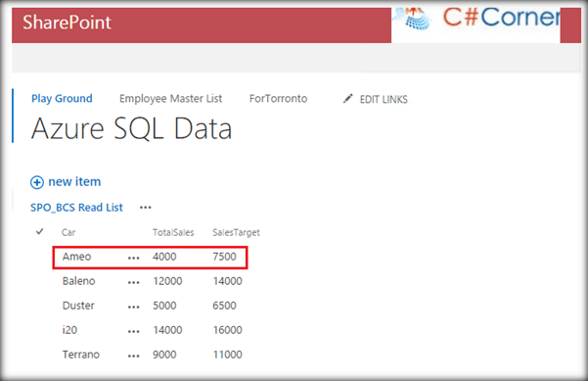This screenshot has height=381, width=588.
Task: Click the 5000 TotalSales value
Action: (x=164, y=306)
